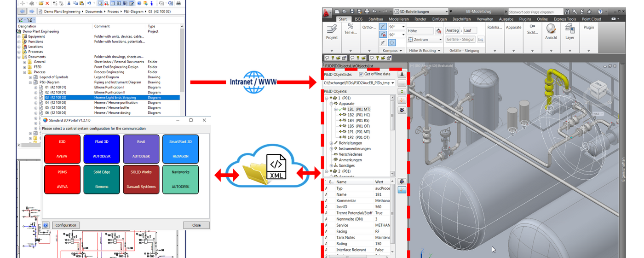Click the first filter funnel icon
Viewport: 644px width, 258px height.
[x=20, y=20]
